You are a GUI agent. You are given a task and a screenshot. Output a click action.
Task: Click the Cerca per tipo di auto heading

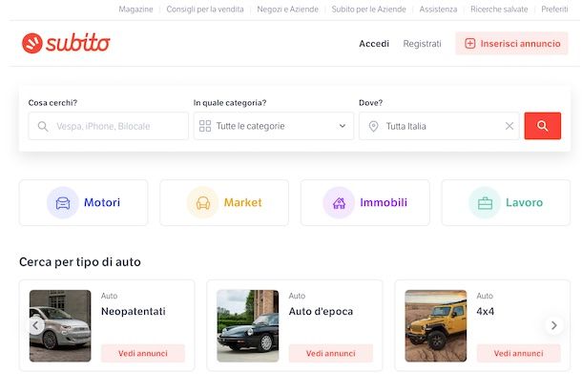click(80, 262)
